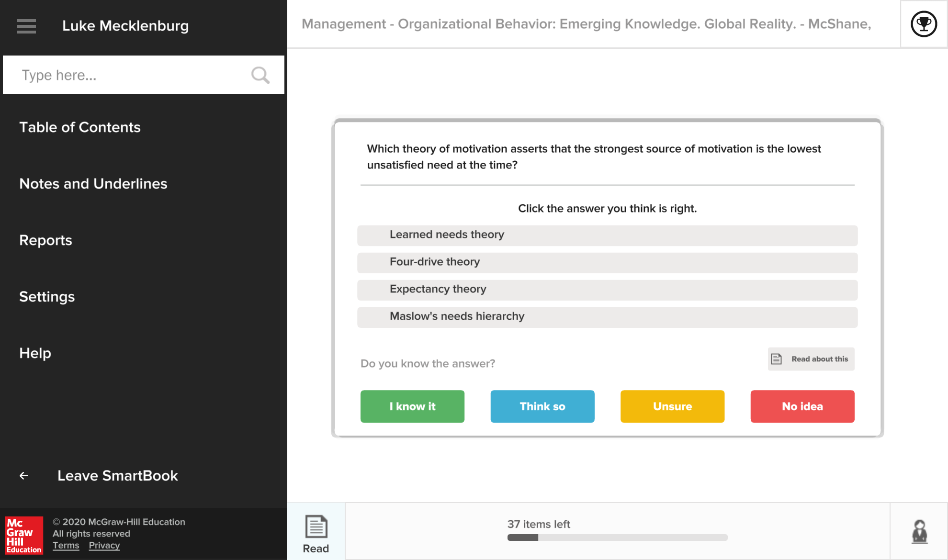
Task: Click the McGraw Hill Education logo
Action: [x=24, y=535]
